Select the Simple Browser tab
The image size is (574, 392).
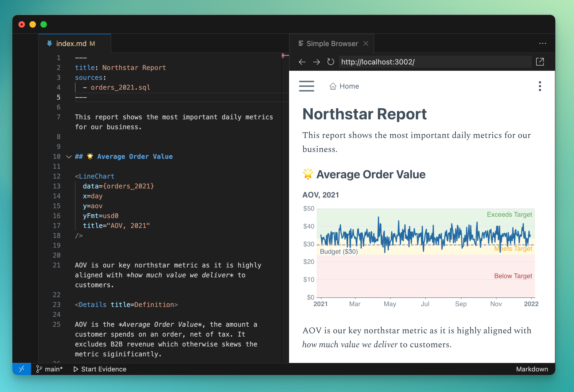[332, 44]
